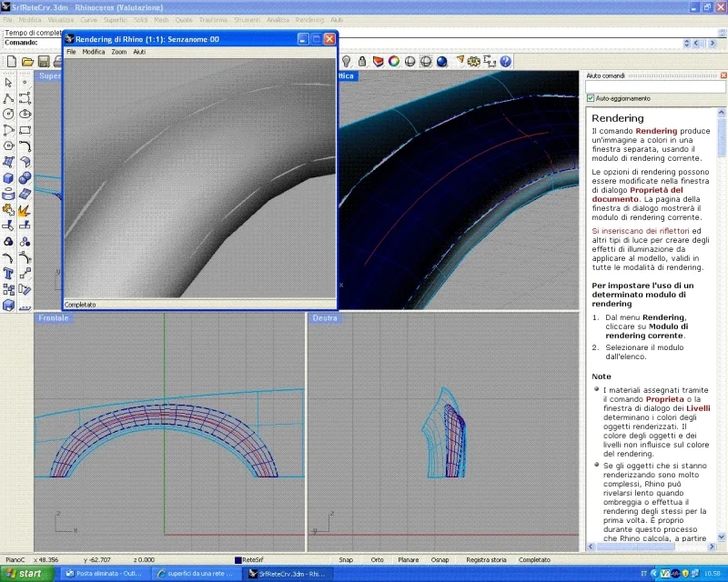Open the color wheel properties icon
The height and width of the screenshot is (582, 728).
tap(394, 61)
